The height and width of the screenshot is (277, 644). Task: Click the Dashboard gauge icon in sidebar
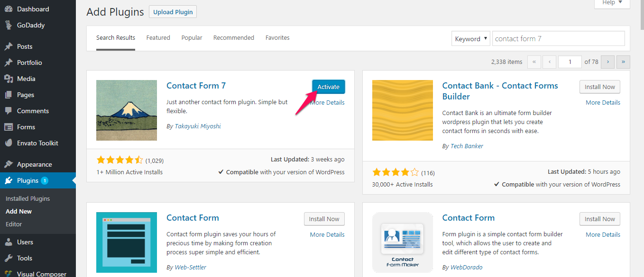pyautogui.click(x=8, y=9)
